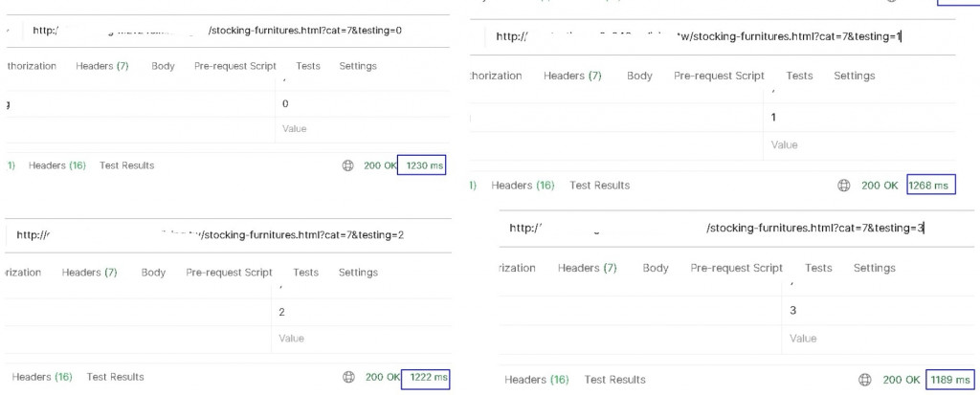The height and width of the screenshot is (395, 980).
Task: Open the globe icon next to 1222 ms
Action: pyautogui.click(x=348, y=377)
